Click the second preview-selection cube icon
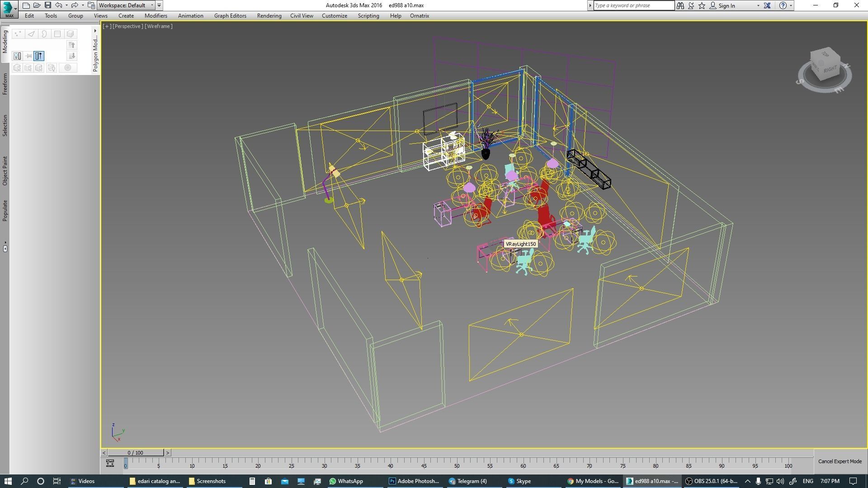Screen dimensions: 868x488 (x=28, y=68)
